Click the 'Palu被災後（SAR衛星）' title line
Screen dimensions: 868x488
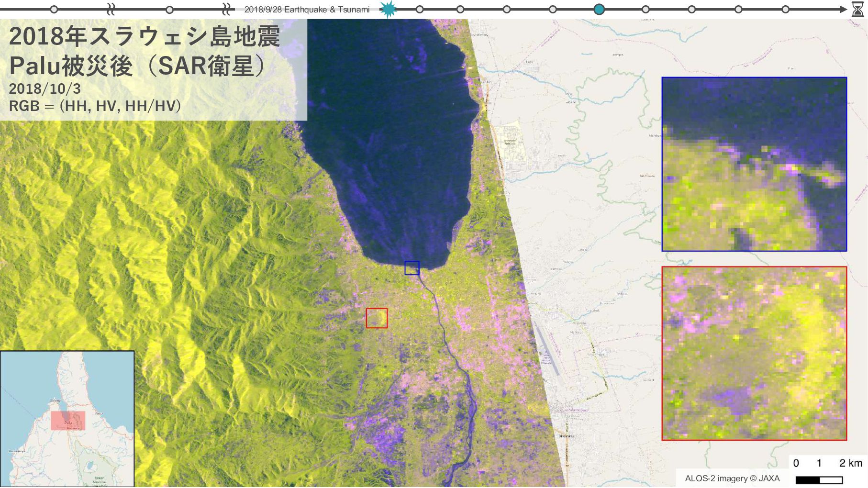point(137,66)
